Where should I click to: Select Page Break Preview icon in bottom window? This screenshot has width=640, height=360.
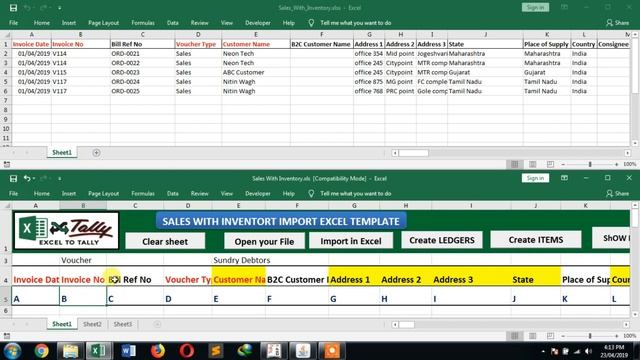[550, 336]
